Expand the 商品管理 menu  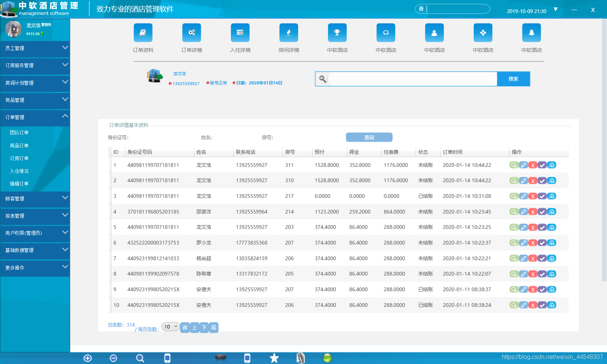pos(35,100)
